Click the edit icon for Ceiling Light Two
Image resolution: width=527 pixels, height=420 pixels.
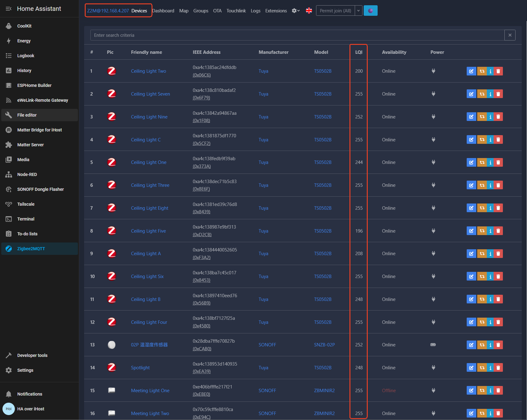pyautogui.click(x=471, y=71)
